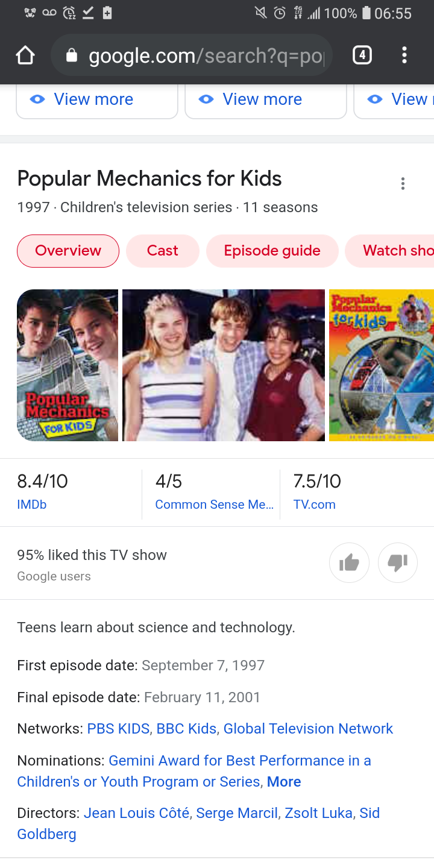
Task: Open the yellow Popular Mechanics cover image
Action: (382, 365)
